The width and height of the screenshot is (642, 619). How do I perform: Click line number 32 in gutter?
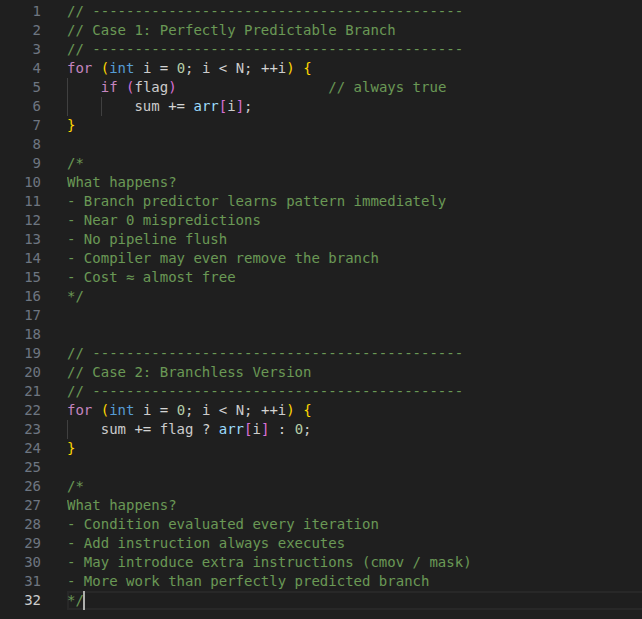(x=33, y=600)
